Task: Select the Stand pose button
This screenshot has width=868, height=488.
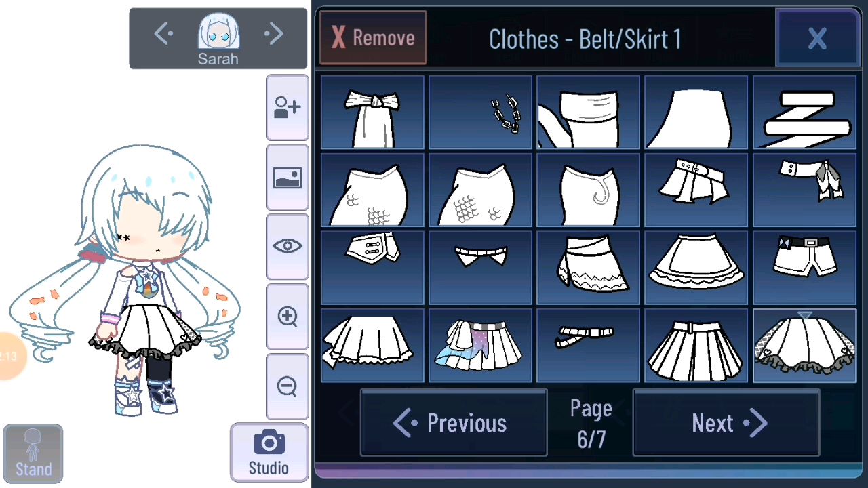Action: (x=33, y=453)
